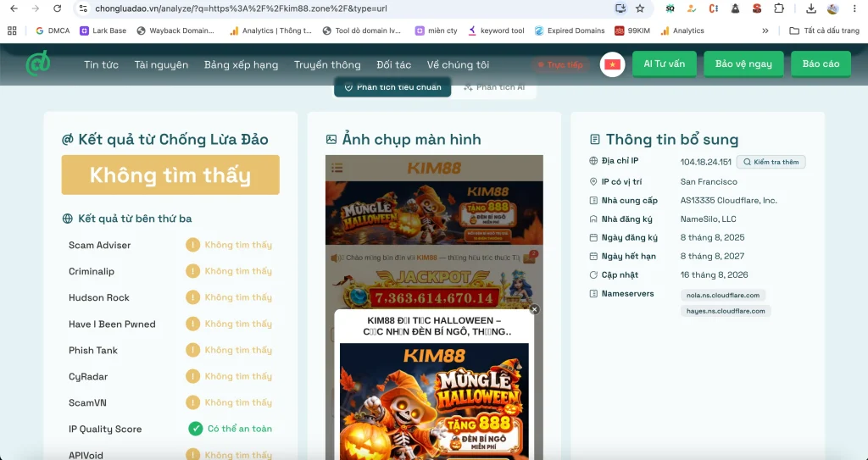This screenshot has height=460, width=868.
Task: Click the Bảo vệ ngay button
Action: pyautogui.click(x=743, y=64)
